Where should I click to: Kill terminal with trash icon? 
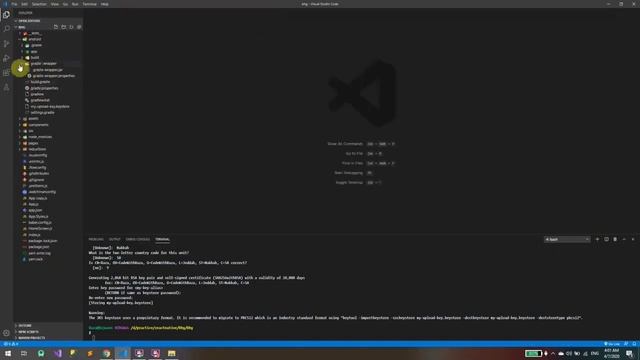tap(615, 239)
